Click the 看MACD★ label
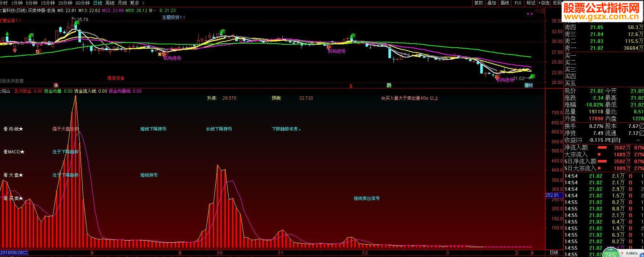Image resolution: width=644 pixels, height=257 pixels. coord(14,152)
